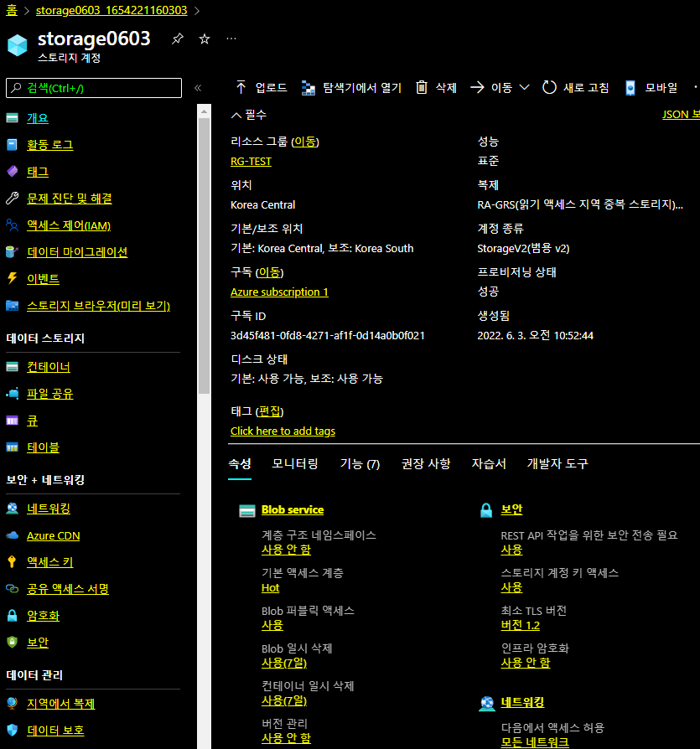700x749 pixels.
Task: Open the RG-TEST resource group link
Action: click(x=251, y=162)
